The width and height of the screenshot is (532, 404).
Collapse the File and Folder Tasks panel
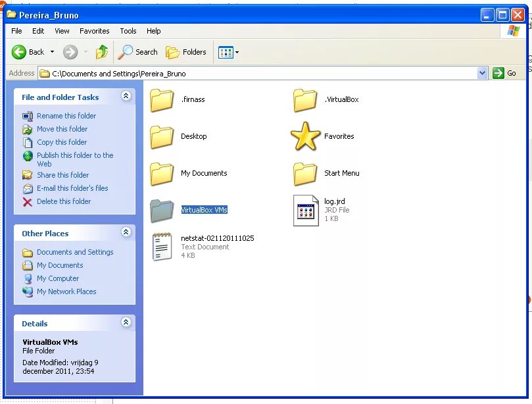coord(126,96)
